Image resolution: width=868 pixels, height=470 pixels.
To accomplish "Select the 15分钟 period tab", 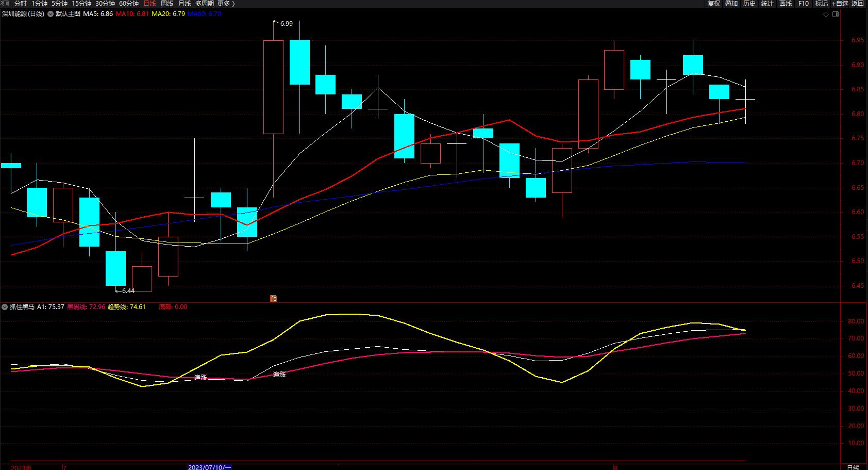I will tap(81, 4).
